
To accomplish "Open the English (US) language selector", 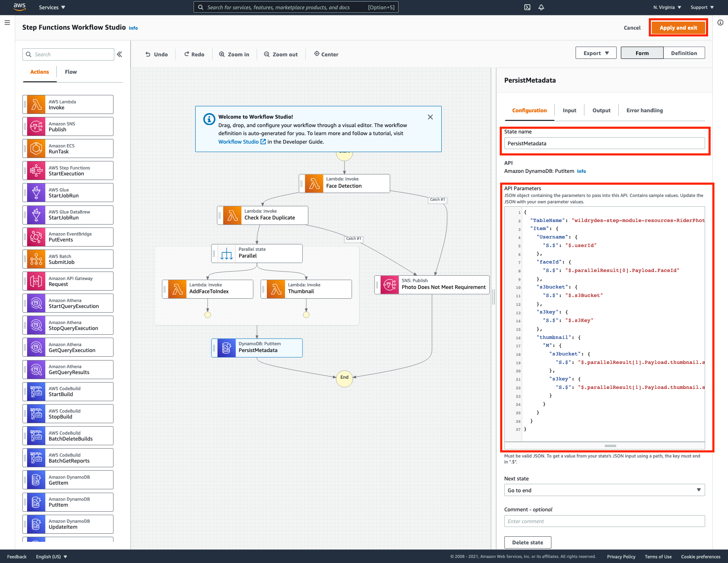I will coord(52,557).
